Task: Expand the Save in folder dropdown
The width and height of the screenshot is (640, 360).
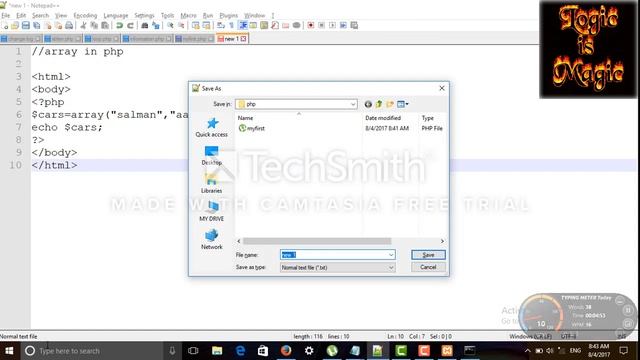Action: pos(353,104)
